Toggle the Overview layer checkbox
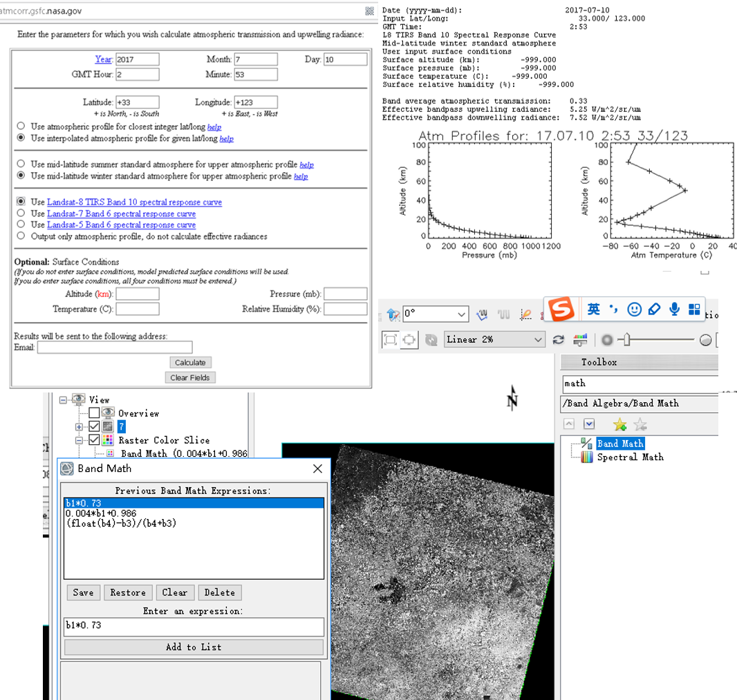The height and width of the screenshot is (700, 737). pyautogui.click(x=94, y=413)
